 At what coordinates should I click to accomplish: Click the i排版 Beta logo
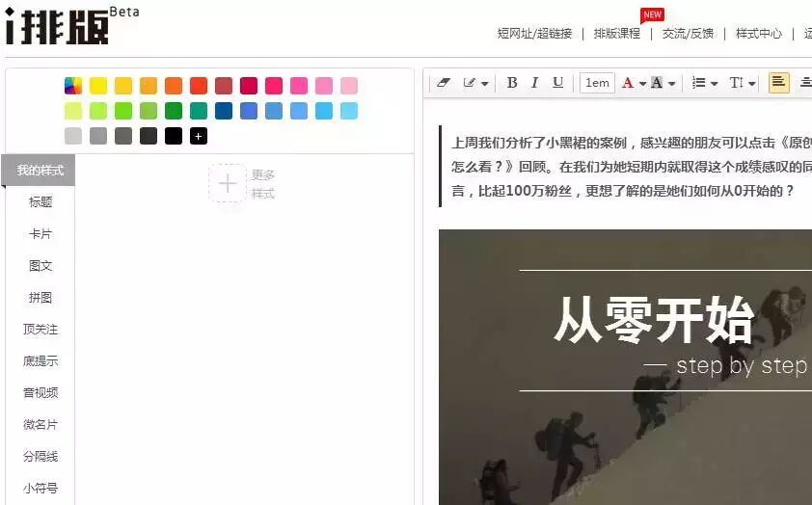coord(72,25)
